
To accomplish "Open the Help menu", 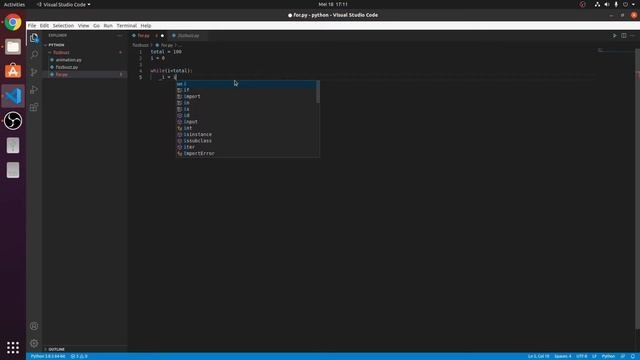I will (146, 26).
